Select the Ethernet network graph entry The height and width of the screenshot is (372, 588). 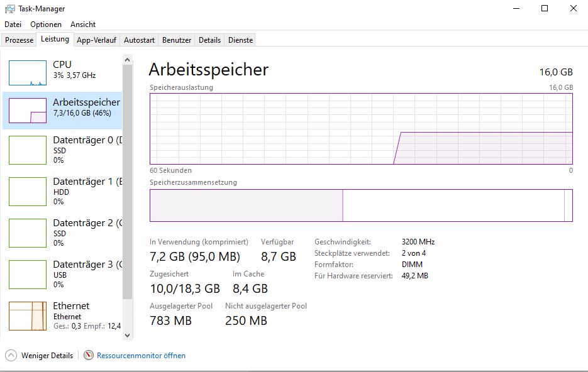(28, 316)
